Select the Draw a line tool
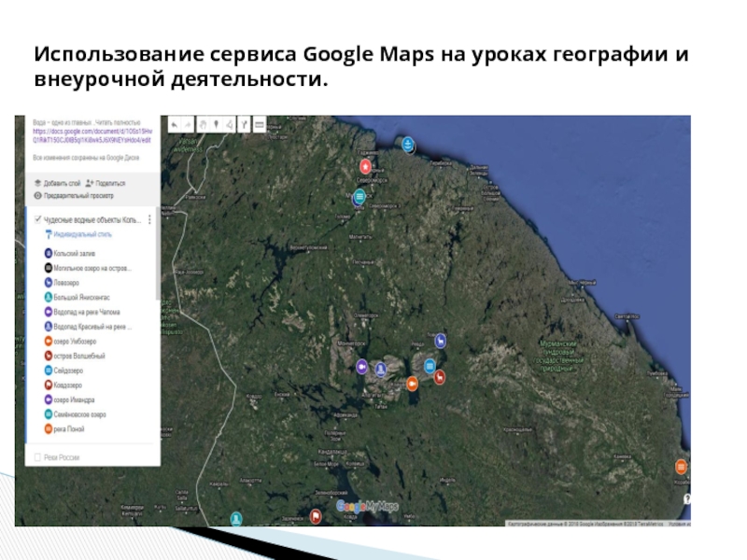Viewport: 747px width, 560px height. (x=230, y=123)
